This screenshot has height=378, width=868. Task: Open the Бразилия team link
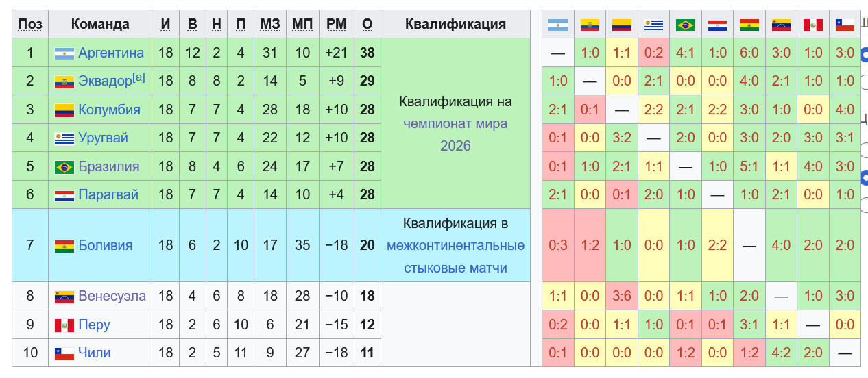point(108,166)
